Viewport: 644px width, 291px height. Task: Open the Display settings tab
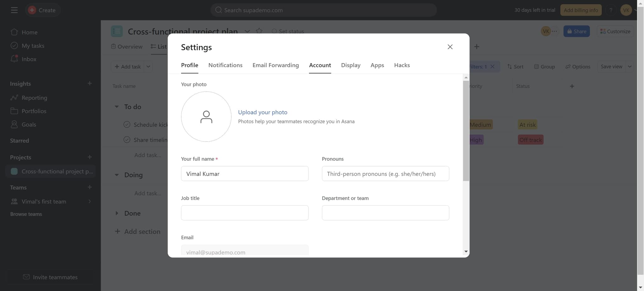(351, 65)
